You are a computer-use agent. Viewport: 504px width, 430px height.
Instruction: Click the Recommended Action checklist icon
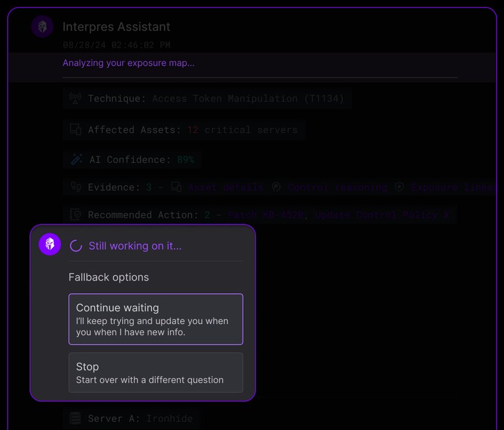76,214
